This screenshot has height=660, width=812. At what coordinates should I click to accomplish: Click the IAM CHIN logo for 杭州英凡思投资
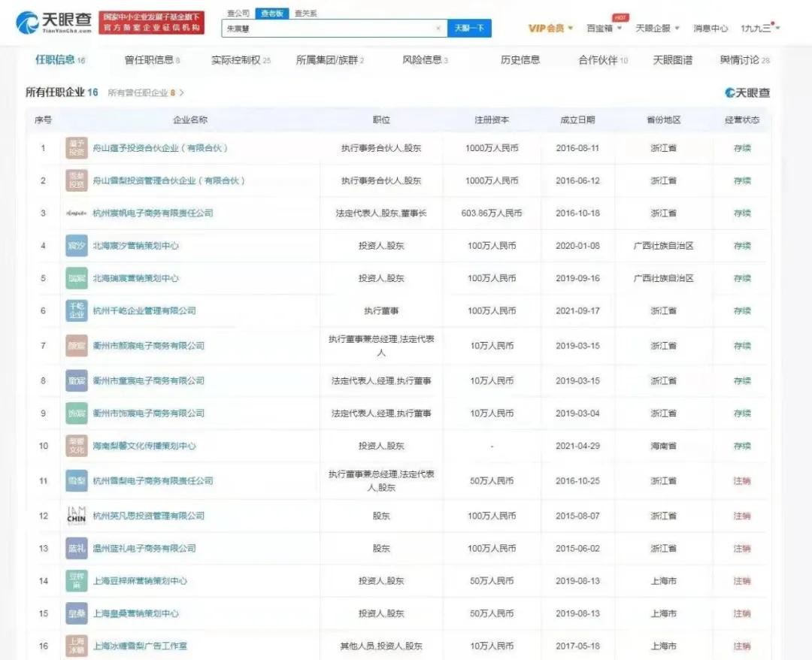point(76,516)
